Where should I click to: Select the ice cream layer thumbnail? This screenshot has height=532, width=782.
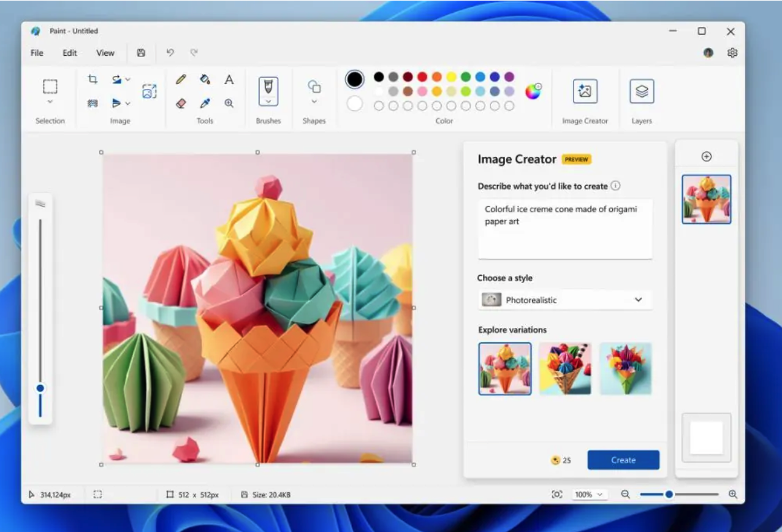point(707,199)
